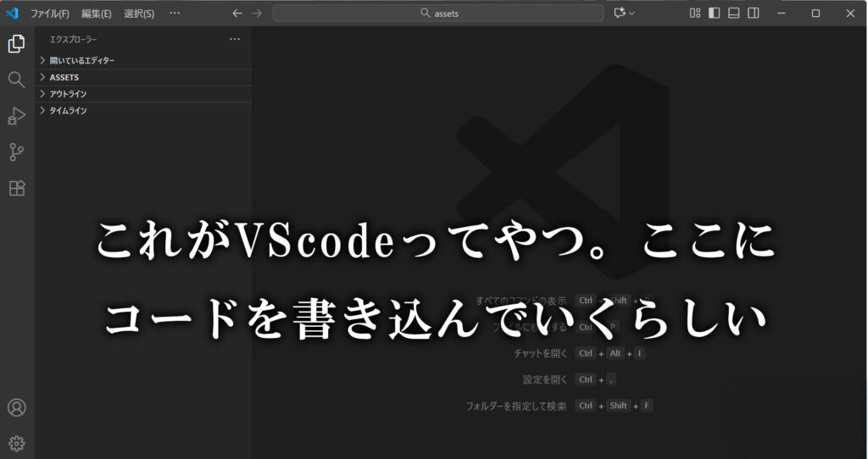The height and width of the screenshot is (459, 868).
Task: Toggle the bottom panel visibility
Action: (734, 13)
